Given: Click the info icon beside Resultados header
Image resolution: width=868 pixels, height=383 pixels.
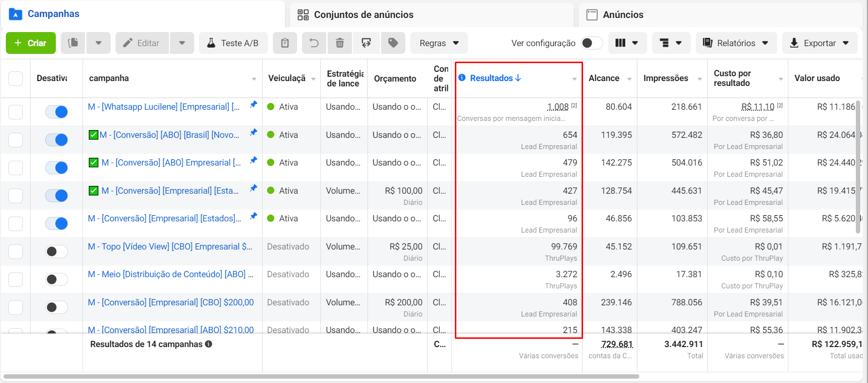Looking at the screenshot, I should [462, 78].
